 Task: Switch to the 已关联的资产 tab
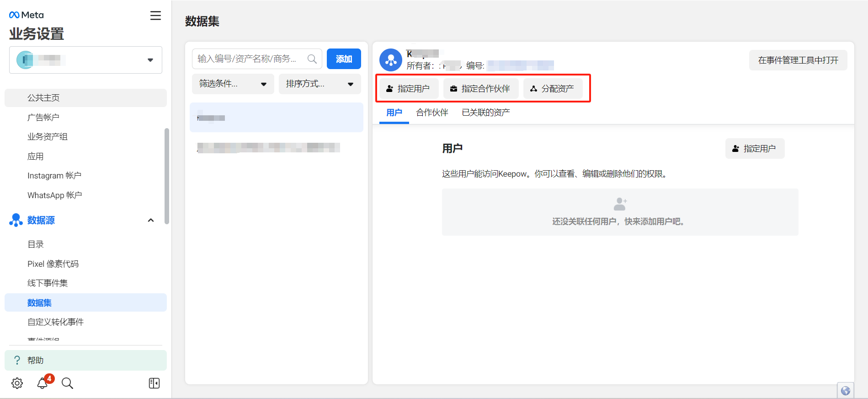[x=486, y=113]
